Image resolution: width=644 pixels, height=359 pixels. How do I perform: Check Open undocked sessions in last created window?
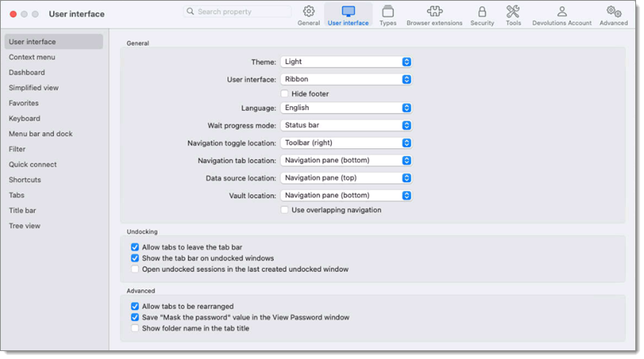click(x=135, y=269)
